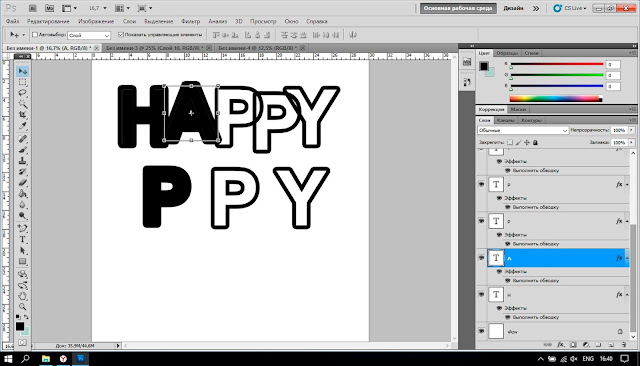This screenshot has width=640, height=366.
Task: Toggle lock transparent pixels
Action: click(510, 142)
